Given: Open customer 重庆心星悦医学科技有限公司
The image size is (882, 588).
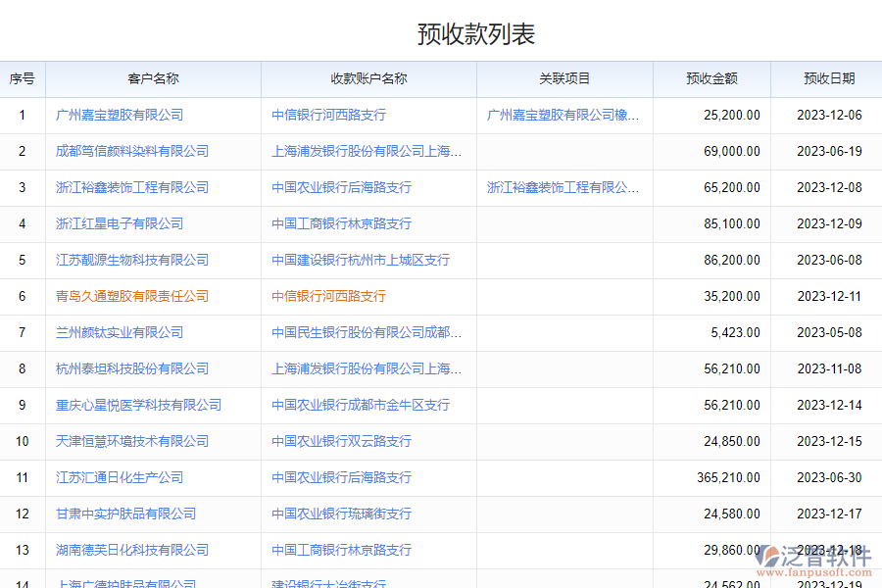Looking at the screenshot, I should [x=138, y=405].
